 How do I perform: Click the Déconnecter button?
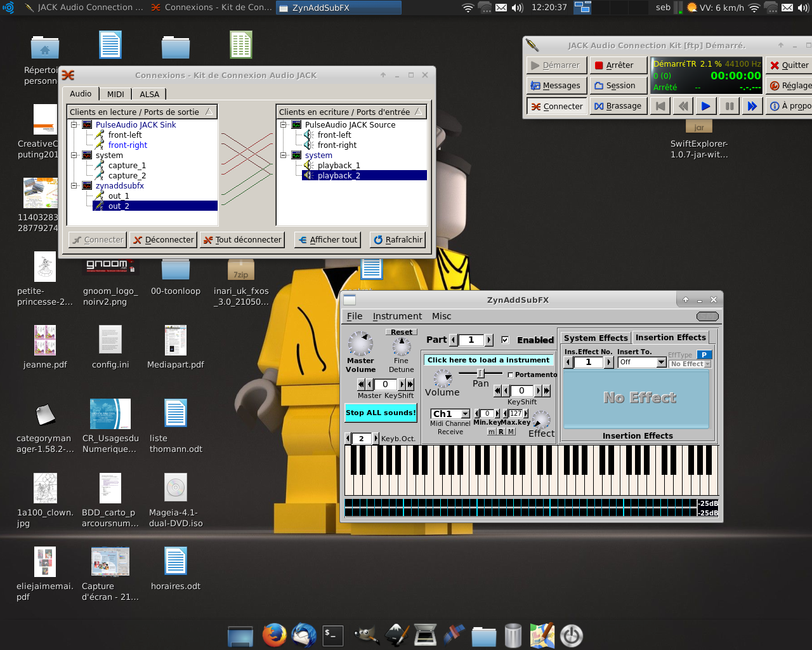point(163,240)
